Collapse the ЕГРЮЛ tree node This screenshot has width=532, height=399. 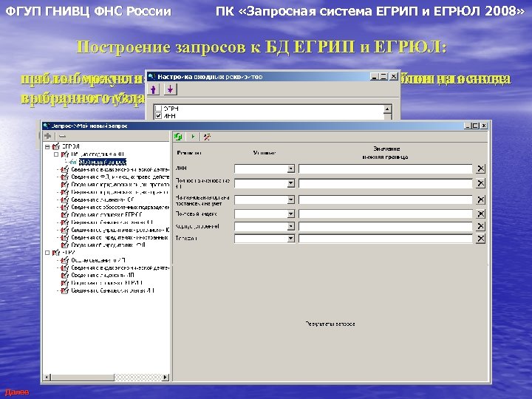click(47, 147)
